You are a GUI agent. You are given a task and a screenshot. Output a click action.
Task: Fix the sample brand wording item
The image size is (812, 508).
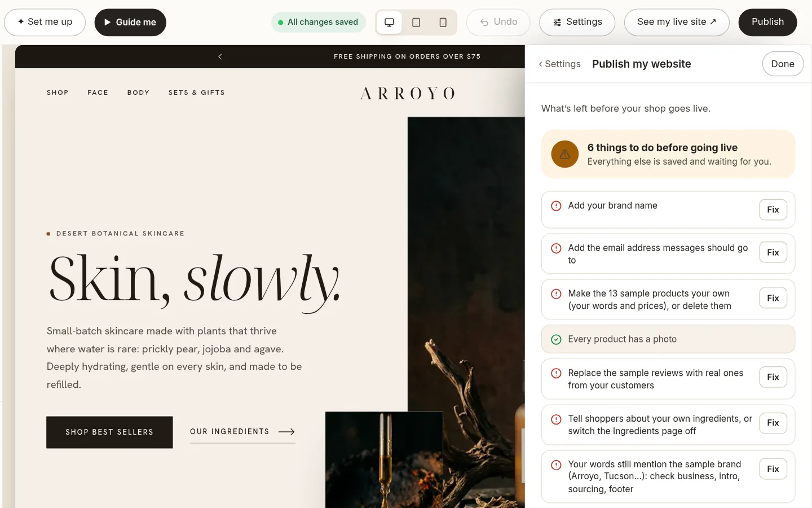773,469
